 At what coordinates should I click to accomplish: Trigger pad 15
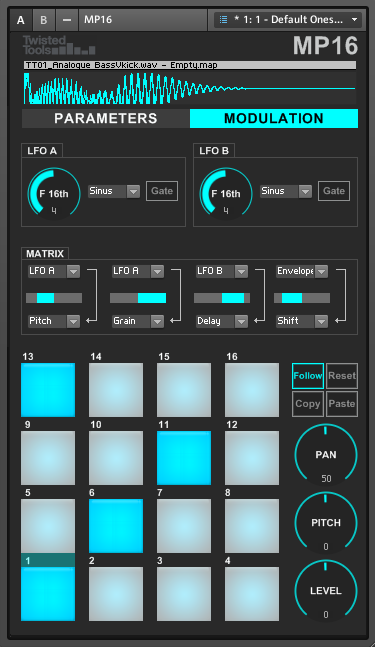[x=184, y=390]
